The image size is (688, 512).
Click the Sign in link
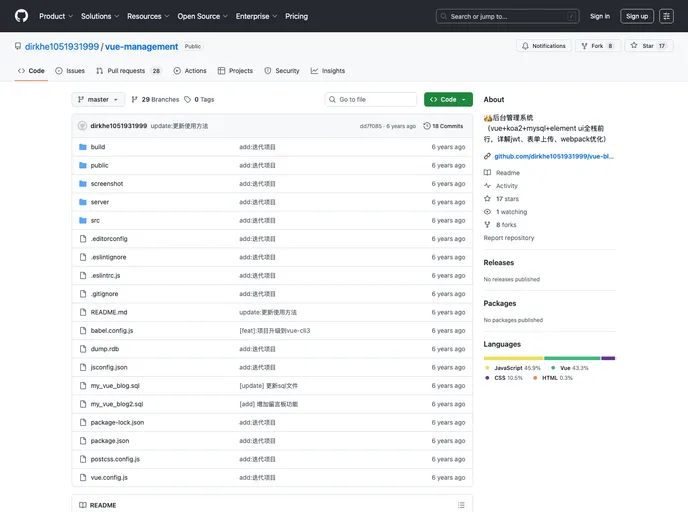click(x=599, y=16)
